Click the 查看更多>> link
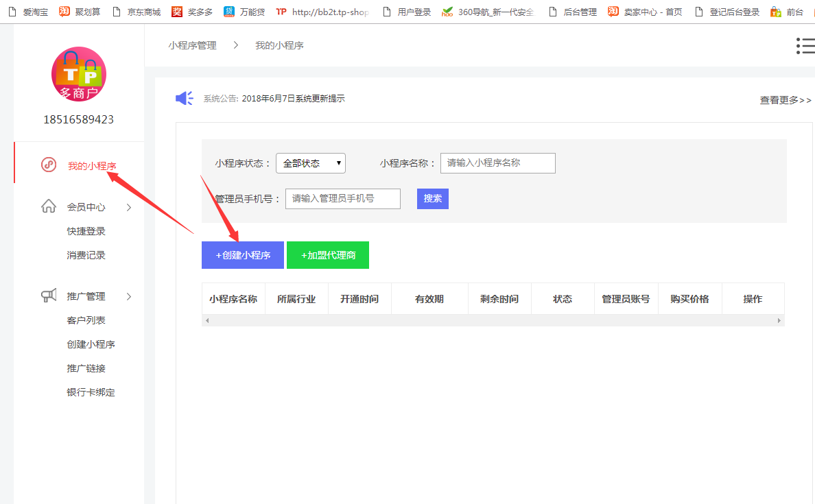The width and height of the screenshot is (815, 504). coord(785,100)
